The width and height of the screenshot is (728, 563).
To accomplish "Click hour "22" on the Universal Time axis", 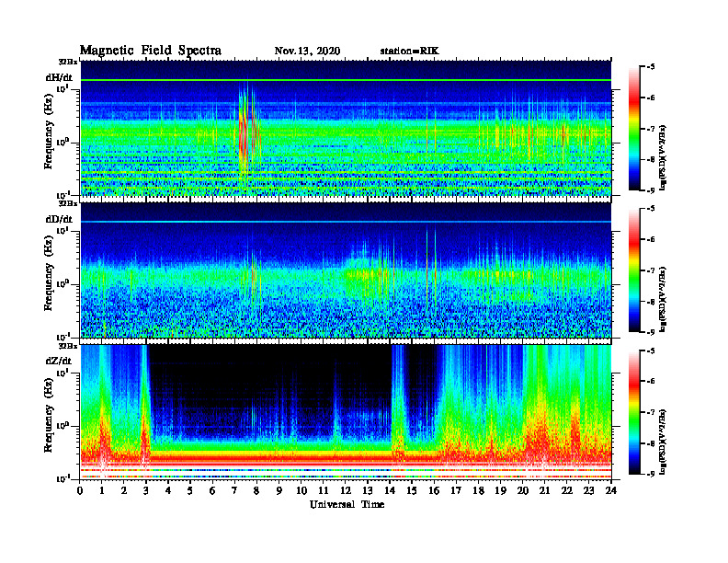I will tap(566, 490).
